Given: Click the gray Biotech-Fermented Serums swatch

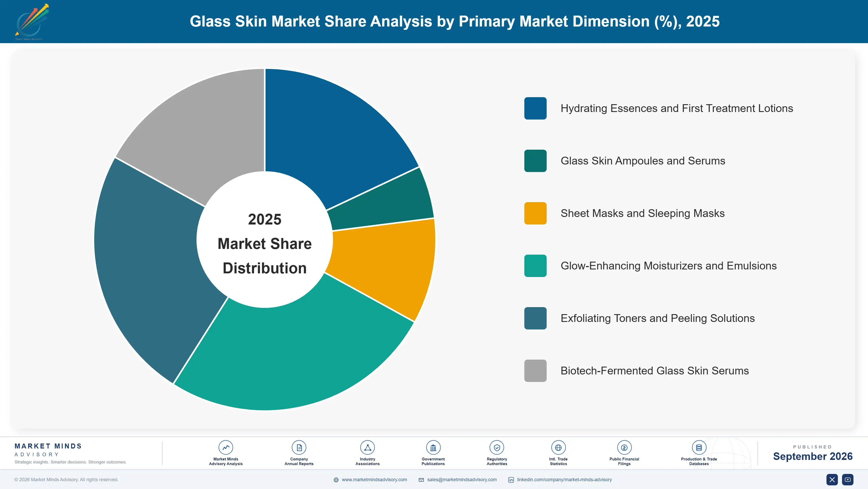Looking at the screenshot, I should pos(535,371).
